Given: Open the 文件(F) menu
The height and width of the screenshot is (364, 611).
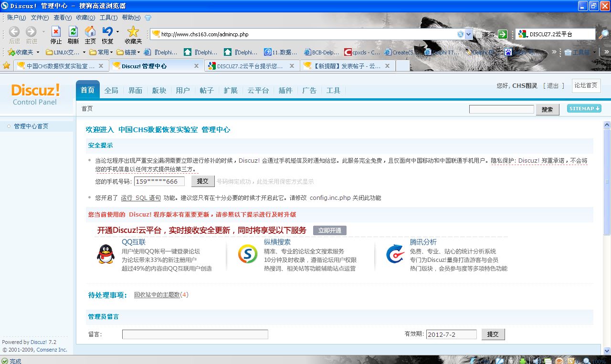Looking at the screenshot, I should tap(40, 18).
